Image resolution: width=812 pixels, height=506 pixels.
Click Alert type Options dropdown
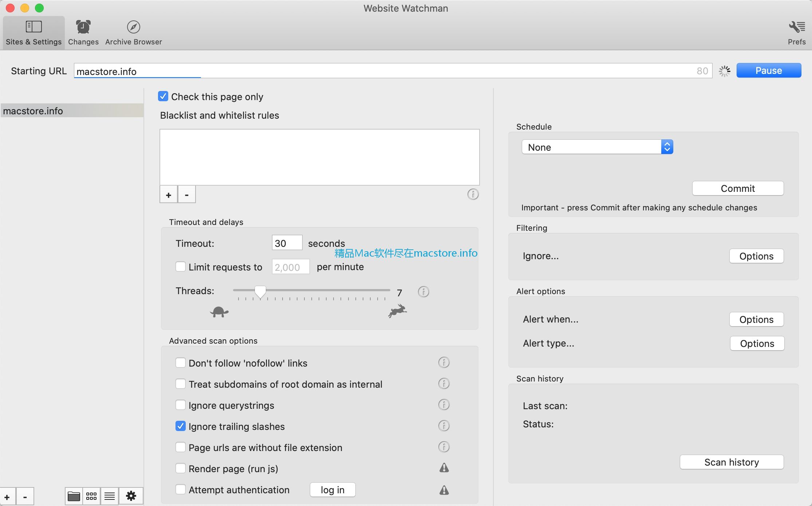[x=757, y=343]
